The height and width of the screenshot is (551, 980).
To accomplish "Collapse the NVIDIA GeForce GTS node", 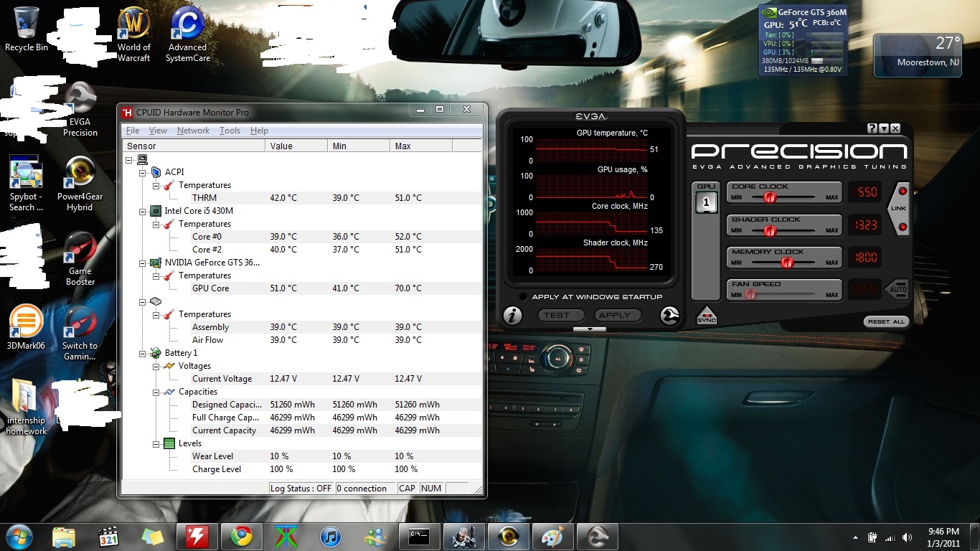I will (x=142, y=263).
